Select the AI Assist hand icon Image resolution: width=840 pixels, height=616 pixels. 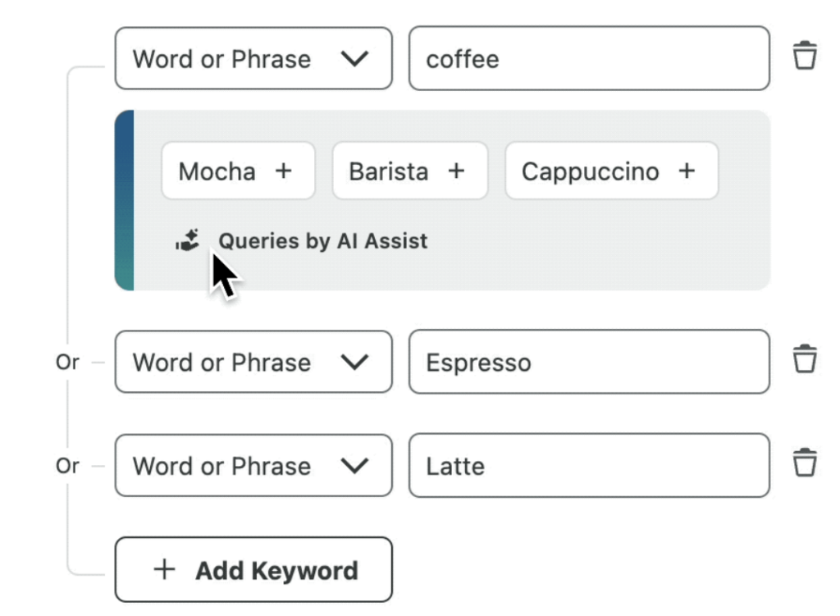[x=188, y=240]
